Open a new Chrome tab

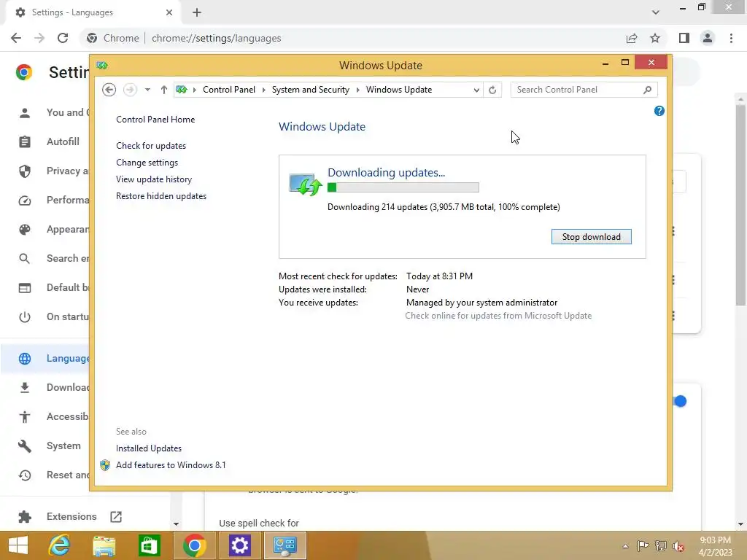pyautogui.click(x=197, y=12)
